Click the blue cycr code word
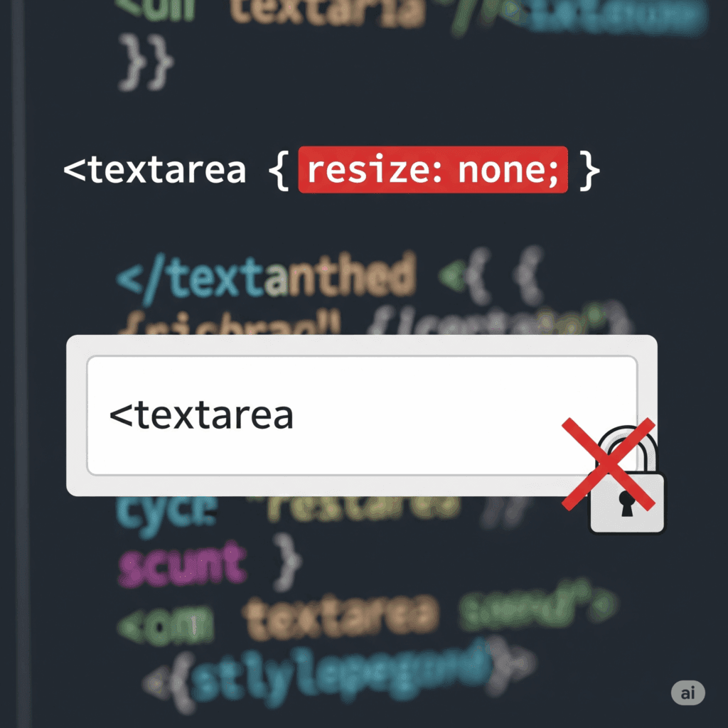Image resolution: width=728 pixels, height=728 pixels. [x=166, y=515]
